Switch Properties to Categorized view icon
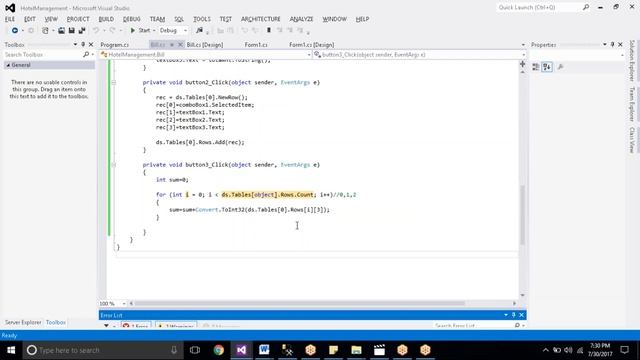The image size is (640, 360). (536, 67)
